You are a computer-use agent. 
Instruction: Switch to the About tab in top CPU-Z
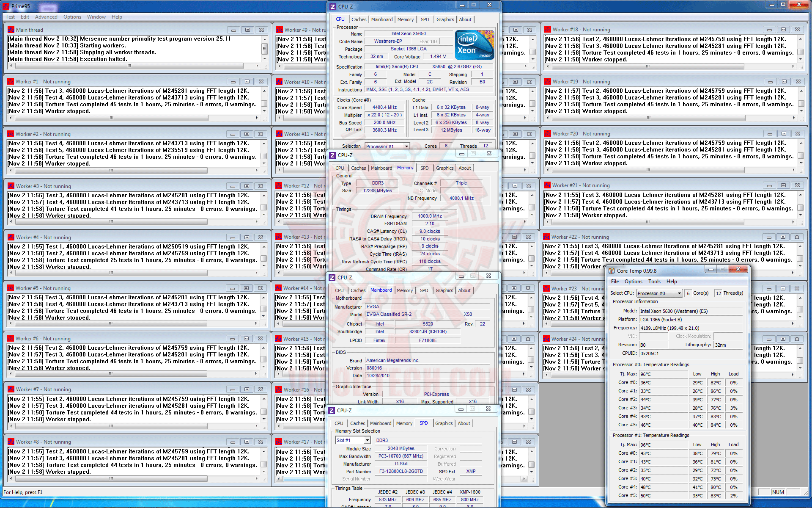tap(465, 19)
